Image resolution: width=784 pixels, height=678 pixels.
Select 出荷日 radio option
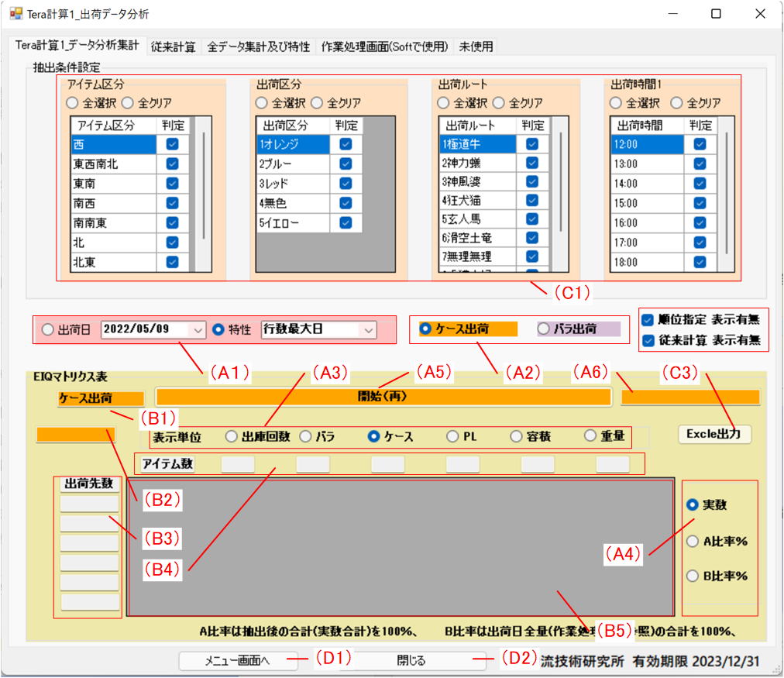pos(49,329)
